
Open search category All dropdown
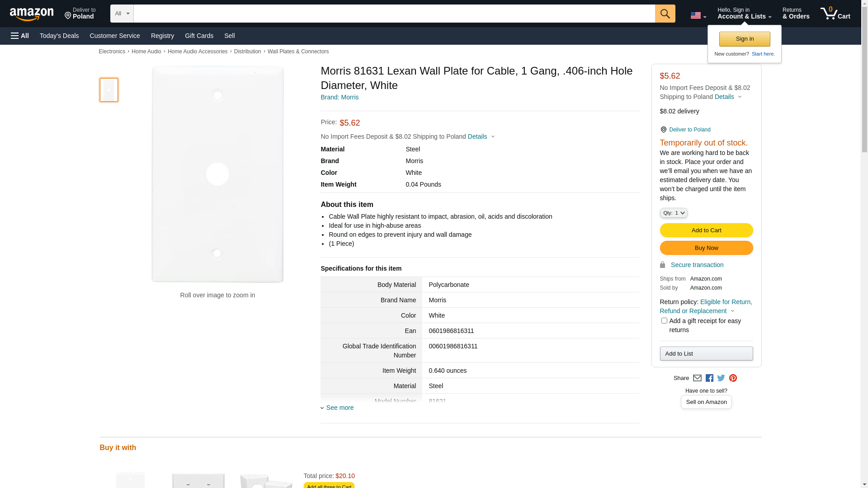coord(122,14)
